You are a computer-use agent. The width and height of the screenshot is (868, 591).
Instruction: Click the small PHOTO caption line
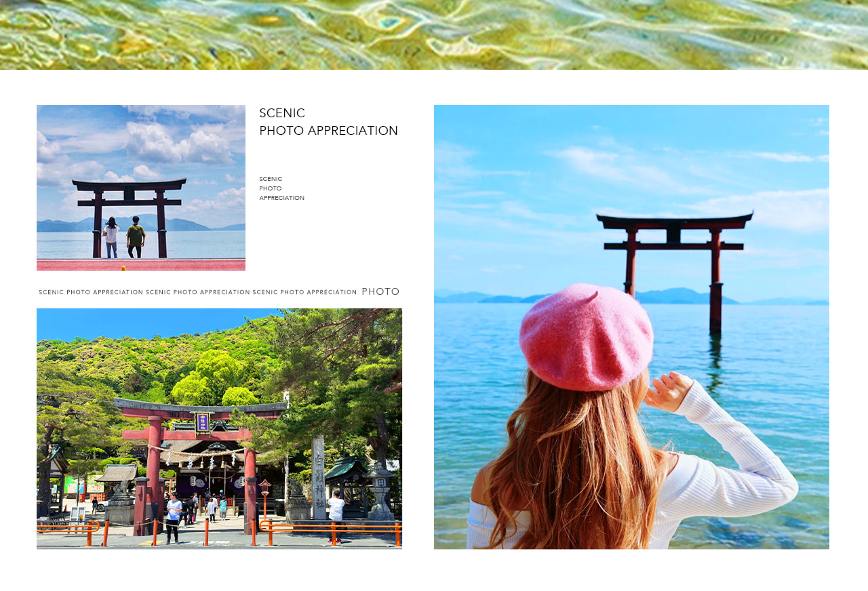270,188
